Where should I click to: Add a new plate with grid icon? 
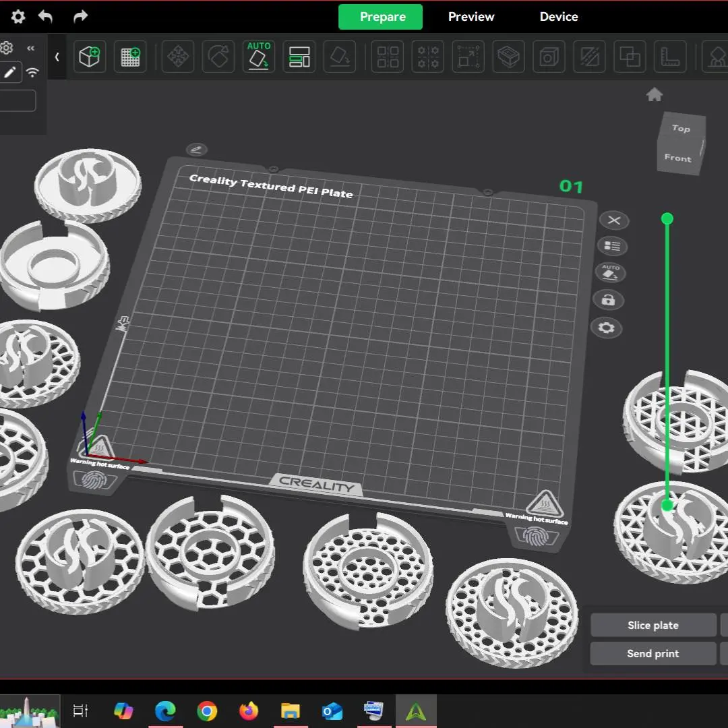tap(130, 57)
